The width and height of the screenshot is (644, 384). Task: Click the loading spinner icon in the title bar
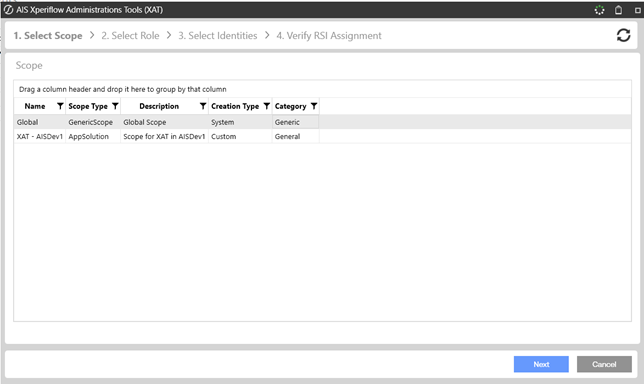click(599, 10)
